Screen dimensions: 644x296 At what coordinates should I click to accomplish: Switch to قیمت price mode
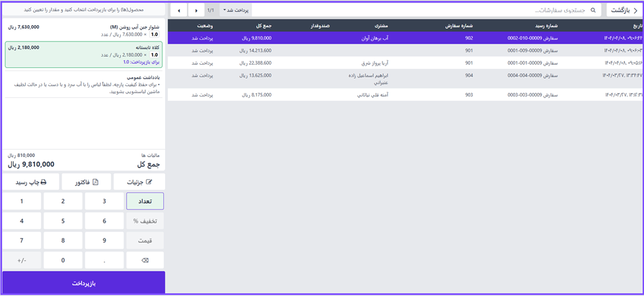pos(145,240)
